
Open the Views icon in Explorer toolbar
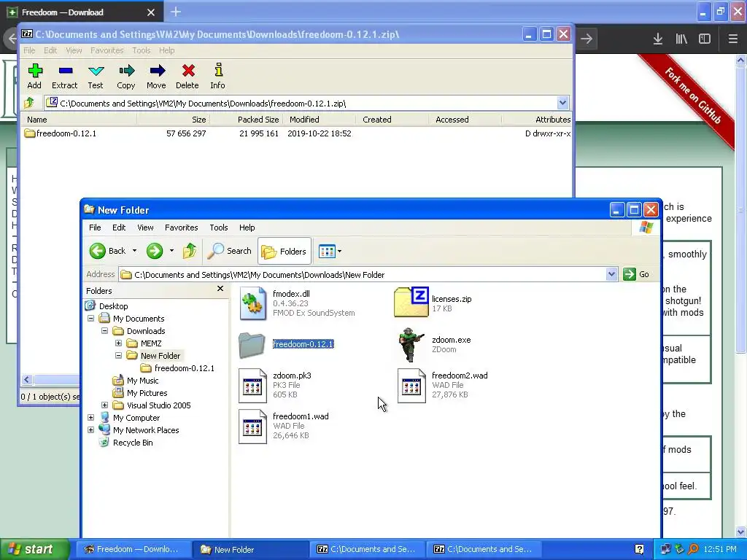coord(328,251)
